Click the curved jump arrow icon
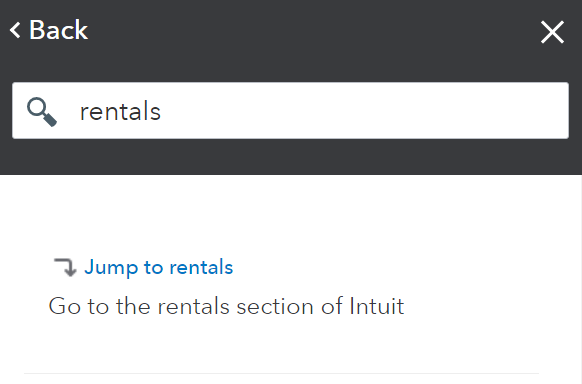Viewport: 582px width, 384px height. click(x=66, y=268)
